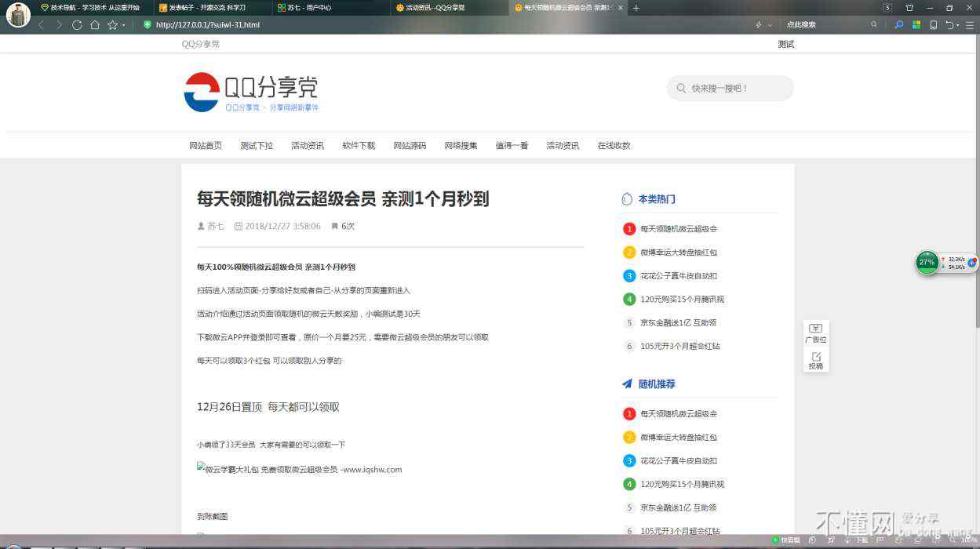Click author name 苏七 under the title
This screenshot has height=549, width=980.
pyautogui.click(x=216, y=226)
